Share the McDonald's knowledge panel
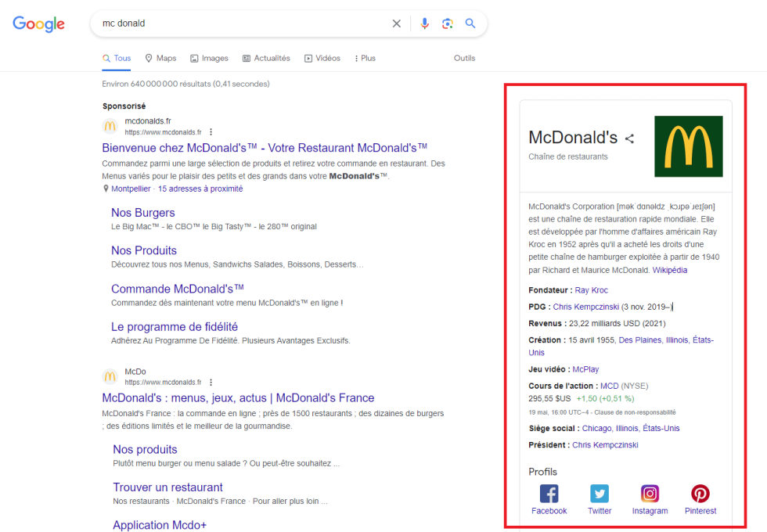 click(x=629, y=139)
